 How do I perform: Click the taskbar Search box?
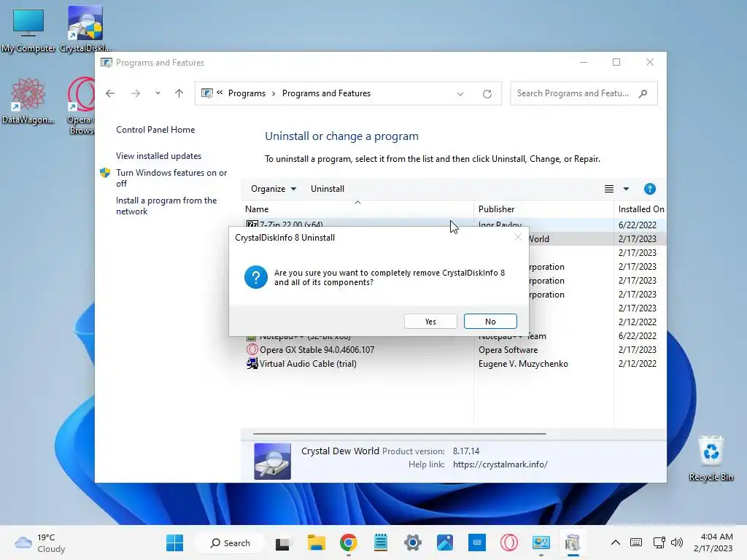click(x=231, y=542)
